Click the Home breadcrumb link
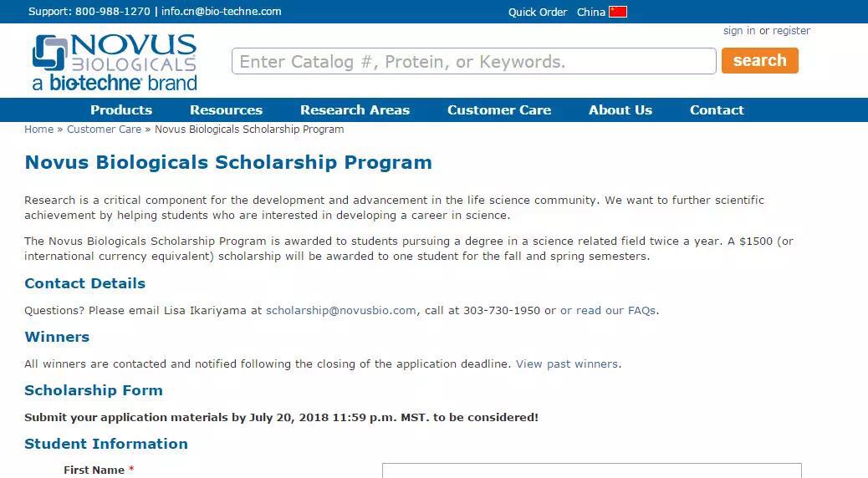868x478 pixels. 38,130
